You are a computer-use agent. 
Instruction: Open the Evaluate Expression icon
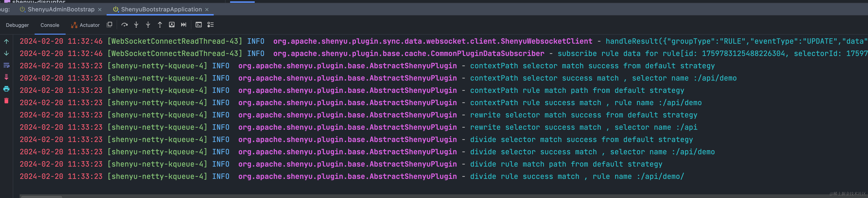click(198, 25)
